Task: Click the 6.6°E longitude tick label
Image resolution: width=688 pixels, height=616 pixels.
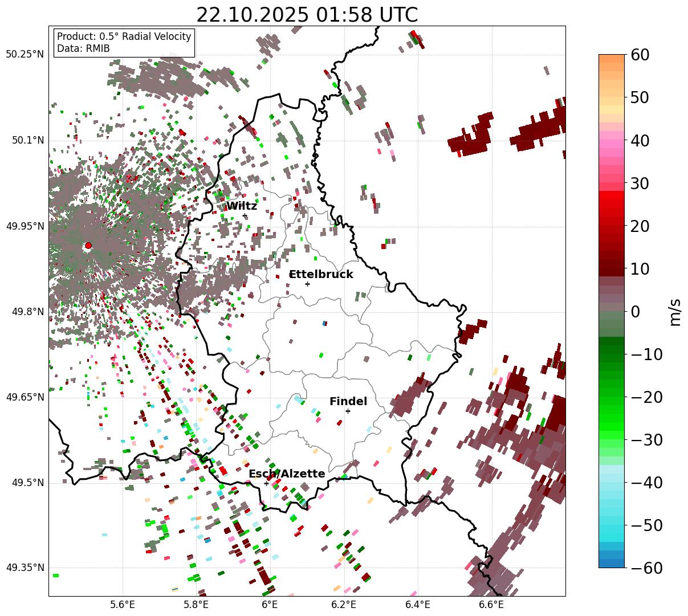Action: point(491,604)
